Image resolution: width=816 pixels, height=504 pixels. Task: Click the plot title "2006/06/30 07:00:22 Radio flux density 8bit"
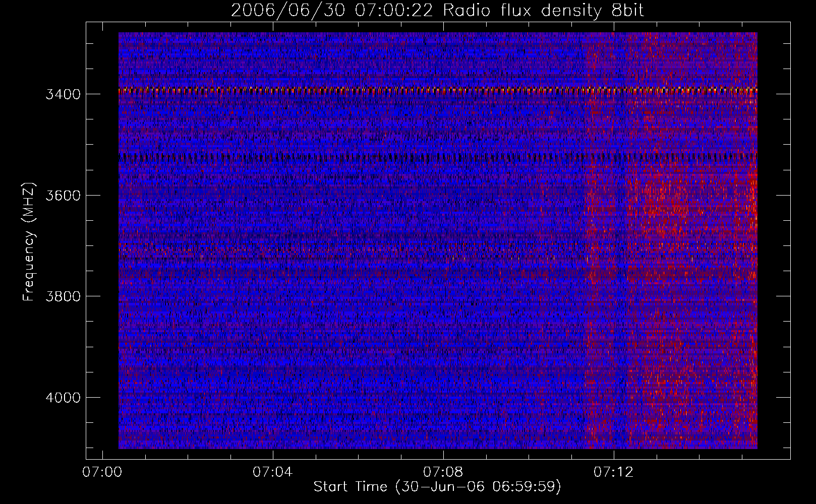437,10
